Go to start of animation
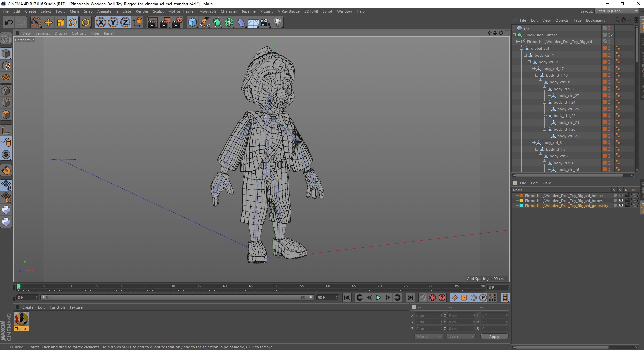The image size is (644, 350). (347, 297)
